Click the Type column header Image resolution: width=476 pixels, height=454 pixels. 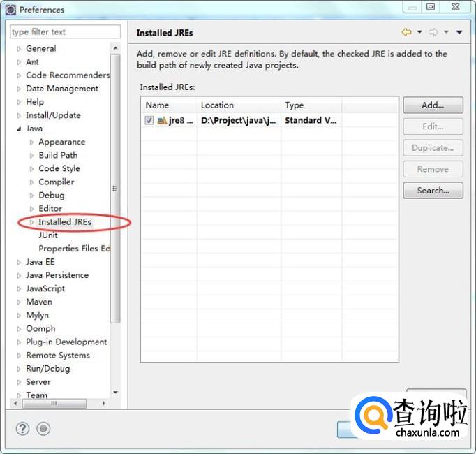[x=311, y=105]
